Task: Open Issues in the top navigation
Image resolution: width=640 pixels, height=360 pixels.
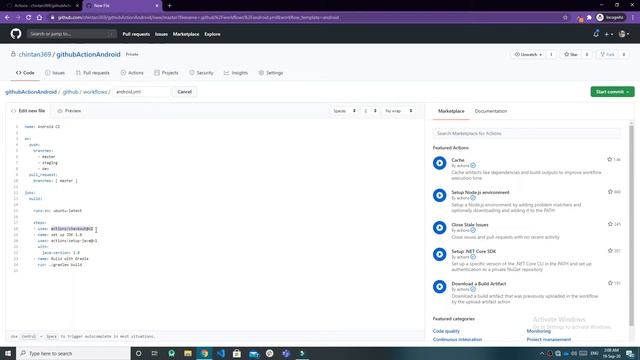Action: click(161, 34)
